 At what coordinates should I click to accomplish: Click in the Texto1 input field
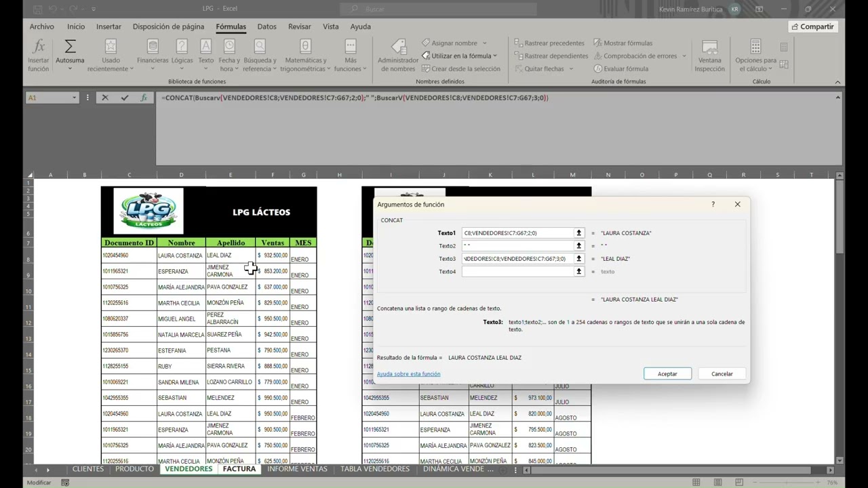(517, 233)
